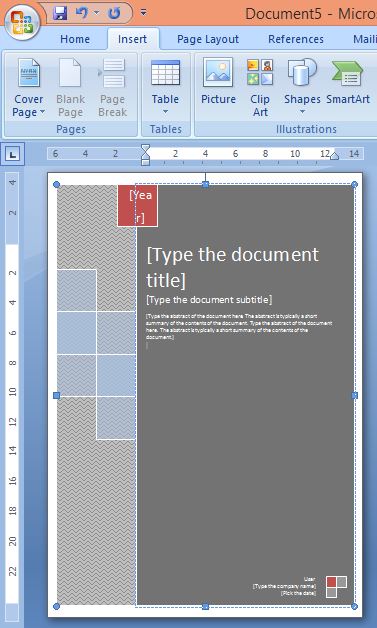Customize Quick Access Toolbar dropdown
Viewport: 377px width, 628px height.
[x=143, y=12]
